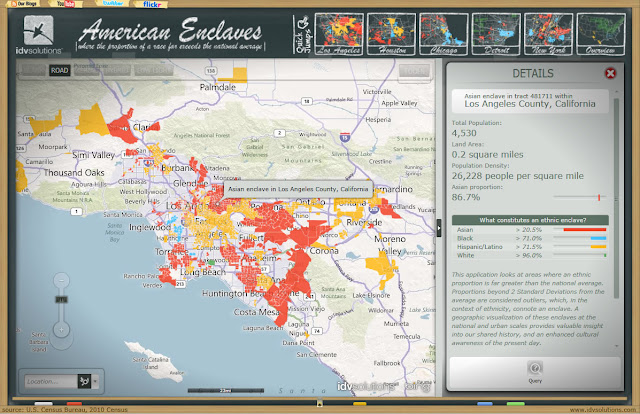Jump to Detroit quick-jump thumbnail
The image size is (640, 414).
[496, 34]
